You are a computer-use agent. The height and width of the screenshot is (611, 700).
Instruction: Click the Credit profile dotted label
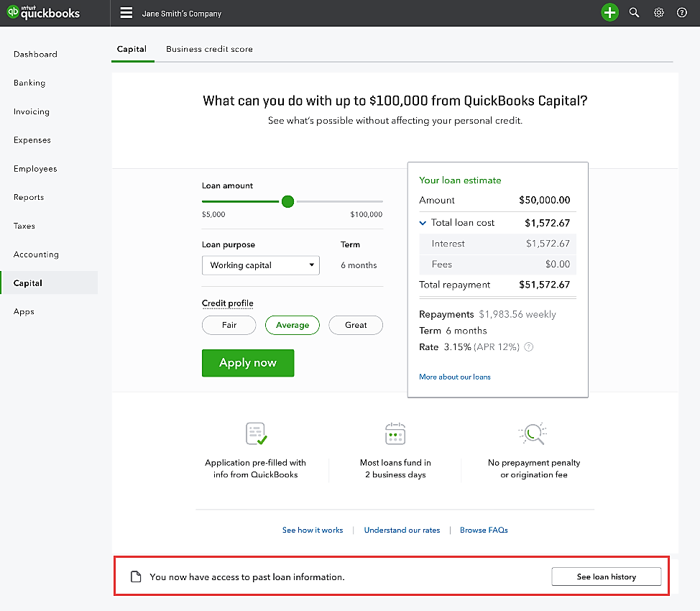[x=228, y=303]
